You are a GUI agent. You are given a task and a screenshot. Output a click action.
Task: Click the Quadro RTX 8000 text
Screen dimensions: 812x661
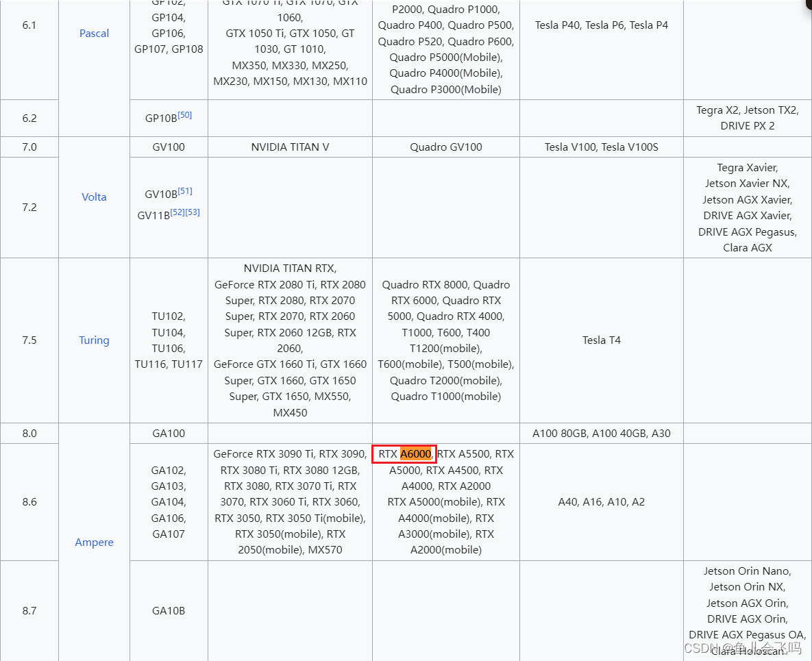425,285
